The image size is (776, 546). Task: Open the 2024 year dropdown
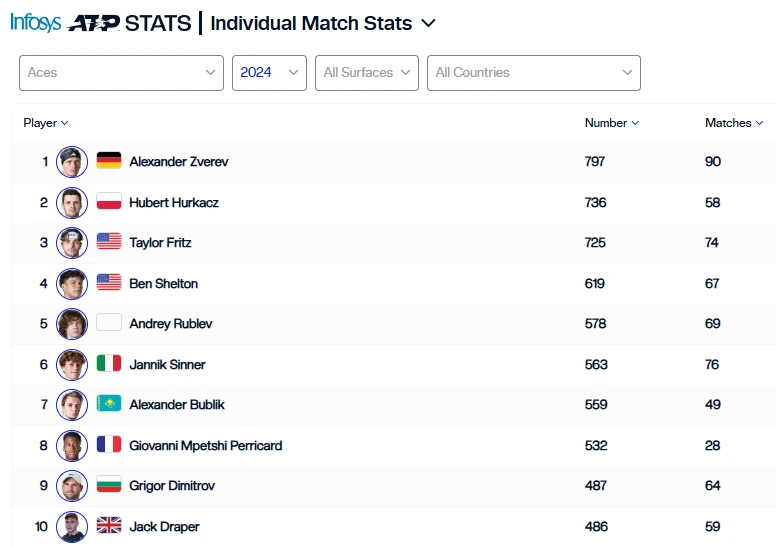pyautogui.click(x=269, y=73)
